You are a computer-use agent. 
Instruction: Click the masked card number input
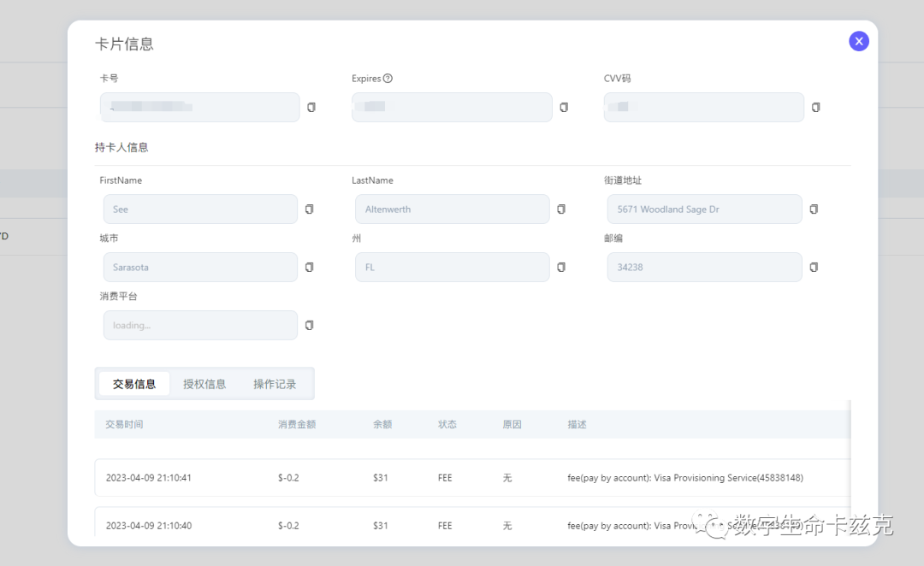coord(199,107)
